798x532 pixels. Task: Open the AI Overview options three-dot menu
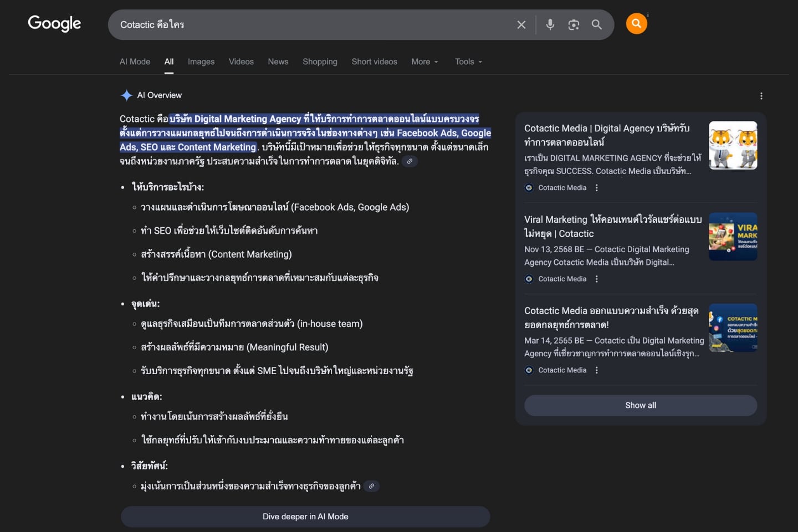pyautogui.click(x=761, y=95)
